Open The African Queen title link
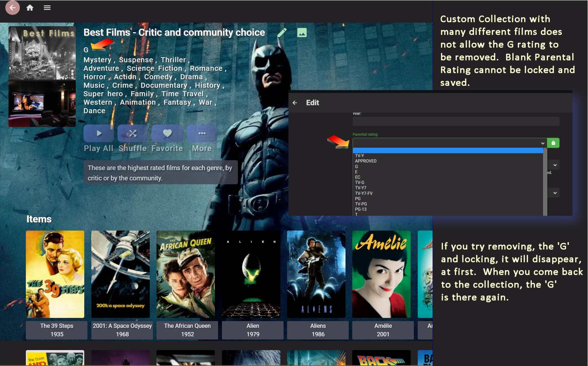 [187, 326]
